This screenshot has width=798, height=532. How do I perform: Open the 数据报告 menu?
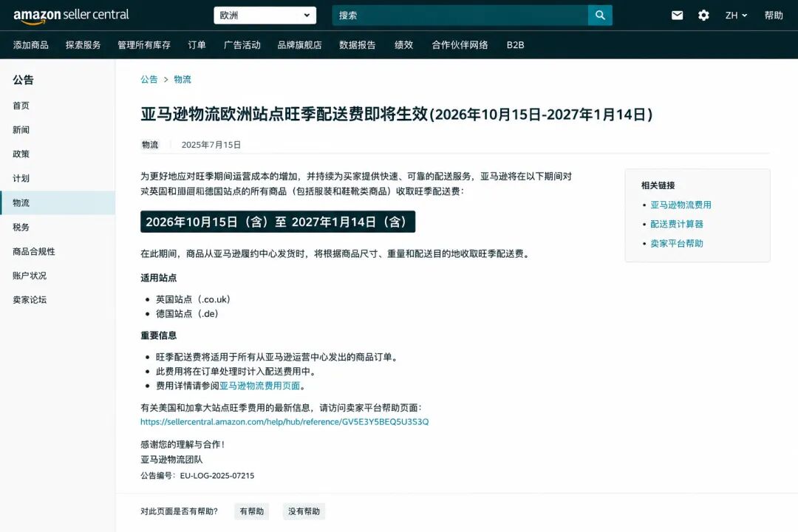pos(358,45)
